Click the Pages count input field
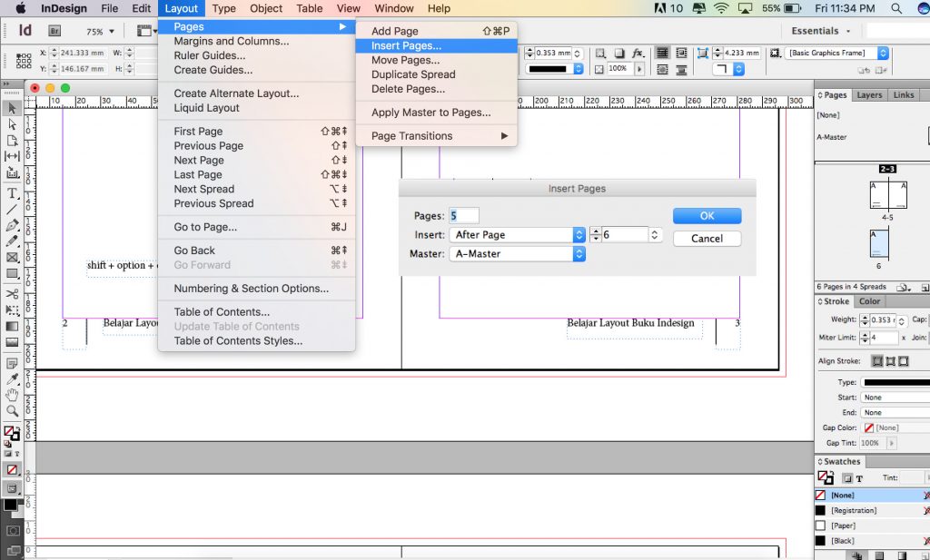 (x=464, y=216)
